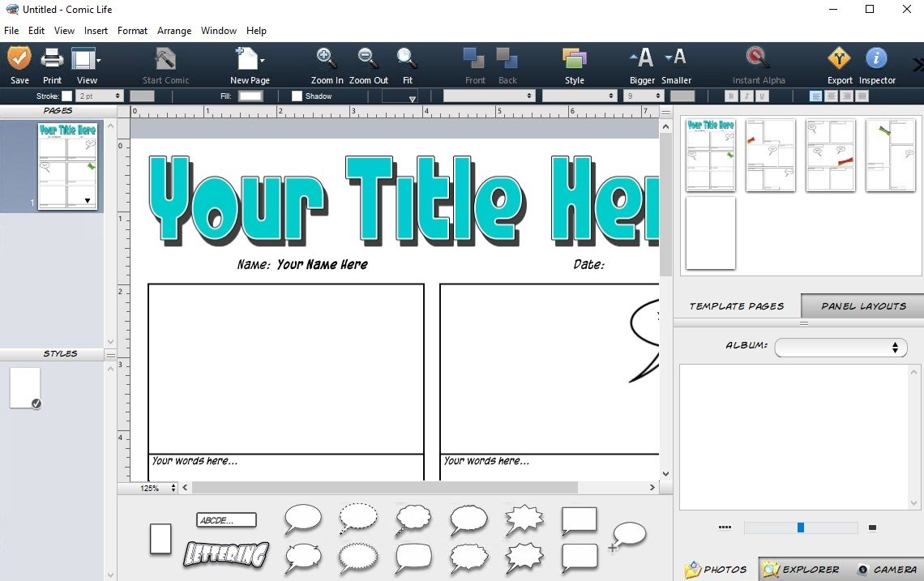Select the 3D LETTERING tool
The width and height of the screenshot is (924, 581).
click(x=226, y=554)
